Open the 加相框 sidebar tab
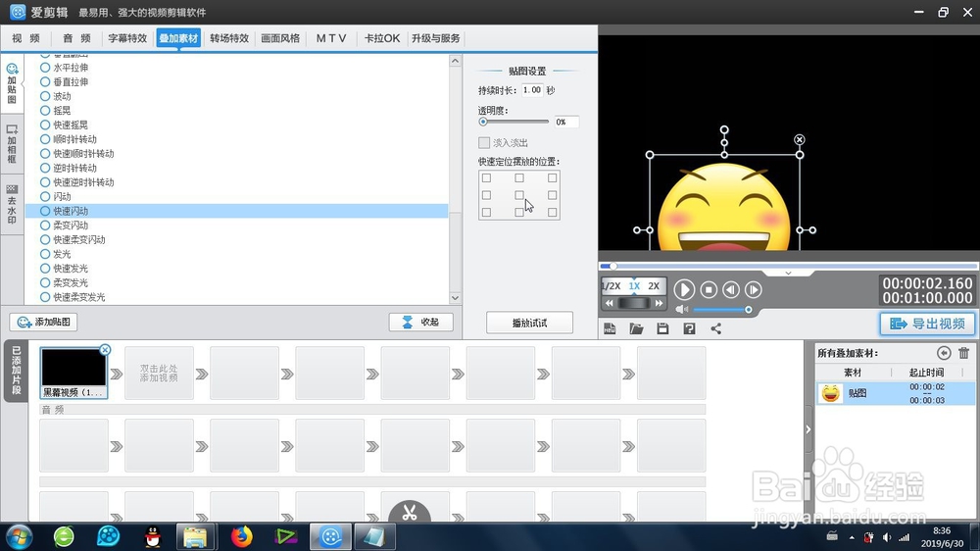This screenshot has width=980, height=551. [12, 144]
